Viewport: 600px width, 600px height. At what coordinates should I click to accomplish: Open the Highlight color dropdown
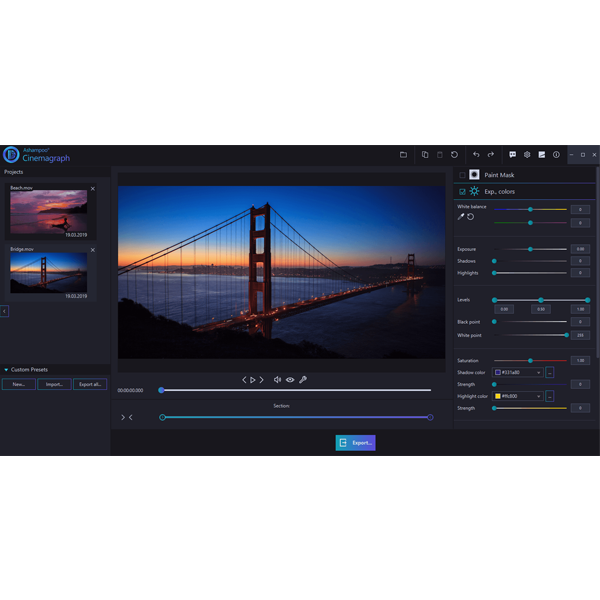(x=539, y=396)
